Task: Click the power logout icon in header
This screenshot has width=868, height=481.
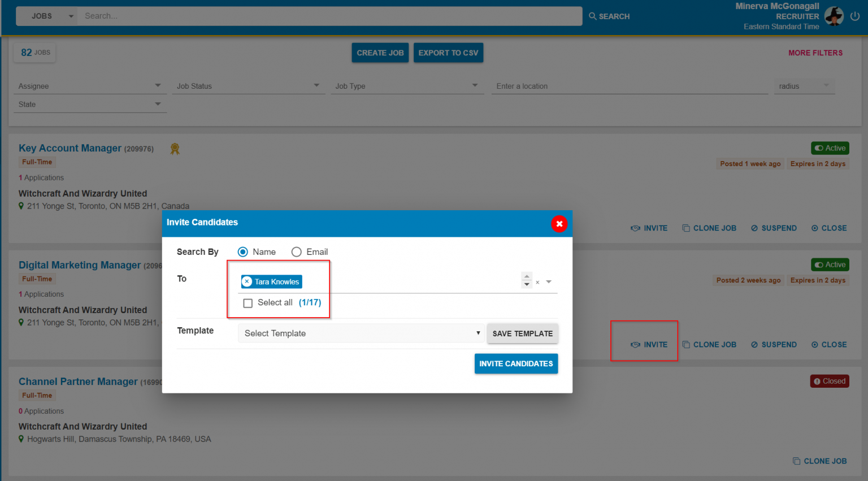Action: (855, 16)
